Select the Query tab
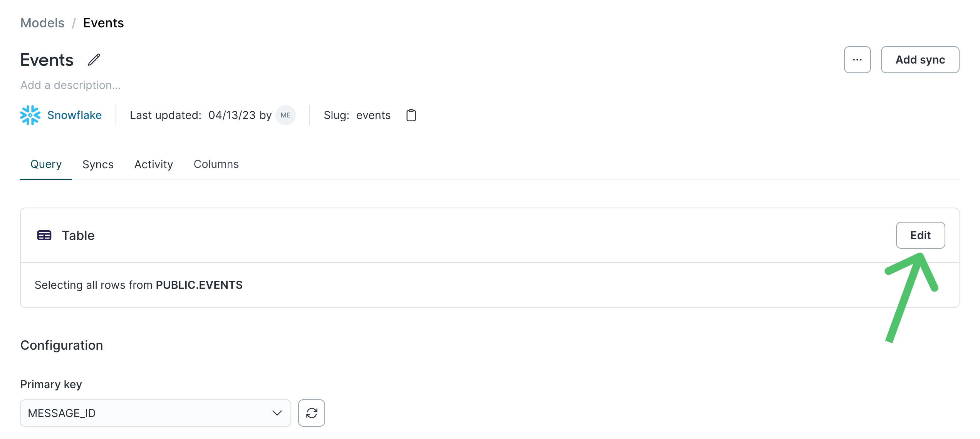980x439 pixels. click(x=46, y=164)
